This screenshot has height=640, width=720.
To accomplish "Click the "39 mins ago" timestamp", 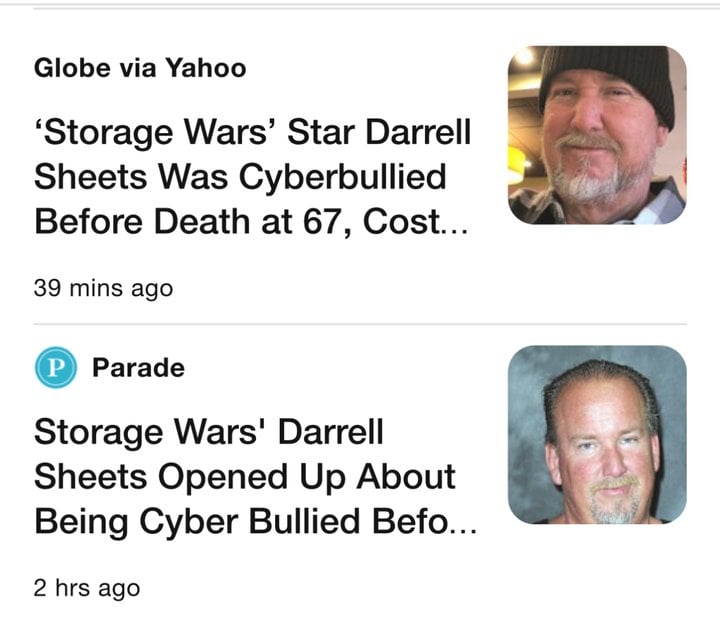I will pyautogui.click(x=103, y=288).
